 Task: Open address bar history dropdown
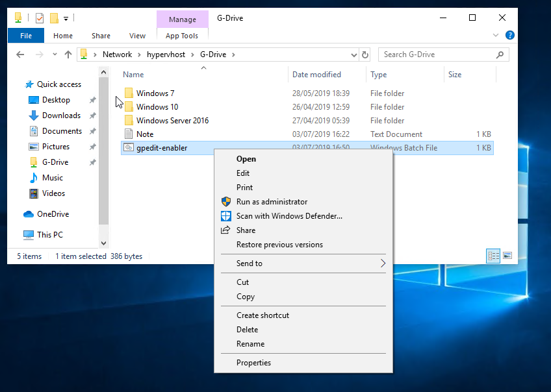coord(353,55)
